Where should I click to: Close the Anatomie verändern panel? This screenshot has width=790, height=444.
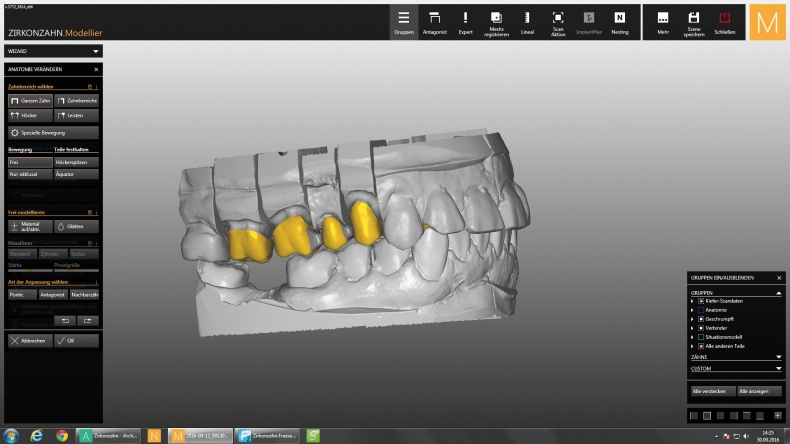pyautogui.click(x=96, y=69)
